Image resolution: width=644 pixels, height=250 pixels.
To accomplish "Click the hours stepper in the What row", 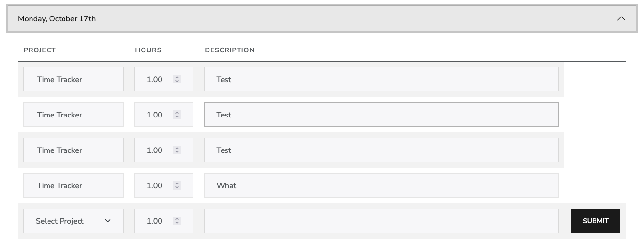I will (177, 185).
